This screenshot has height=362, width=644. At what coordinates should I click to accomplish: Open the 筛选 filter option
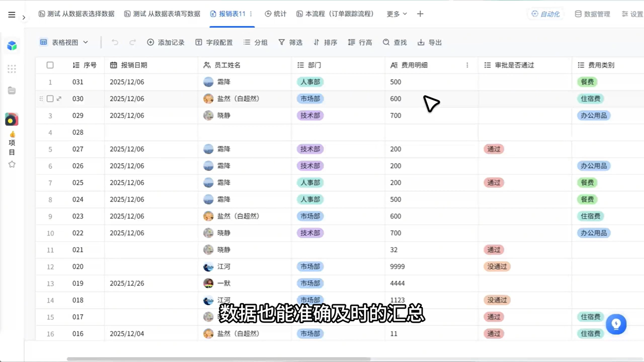pos(290,42)
